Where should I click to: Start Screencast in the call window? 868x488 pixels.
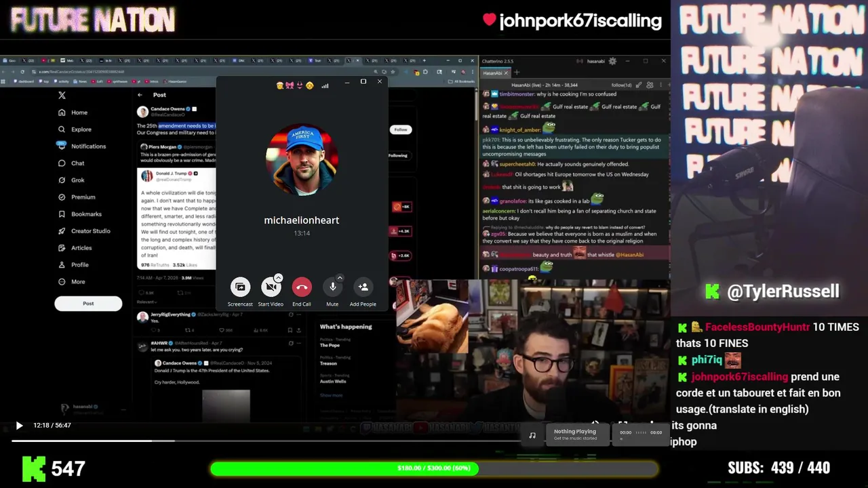point(240,287)
